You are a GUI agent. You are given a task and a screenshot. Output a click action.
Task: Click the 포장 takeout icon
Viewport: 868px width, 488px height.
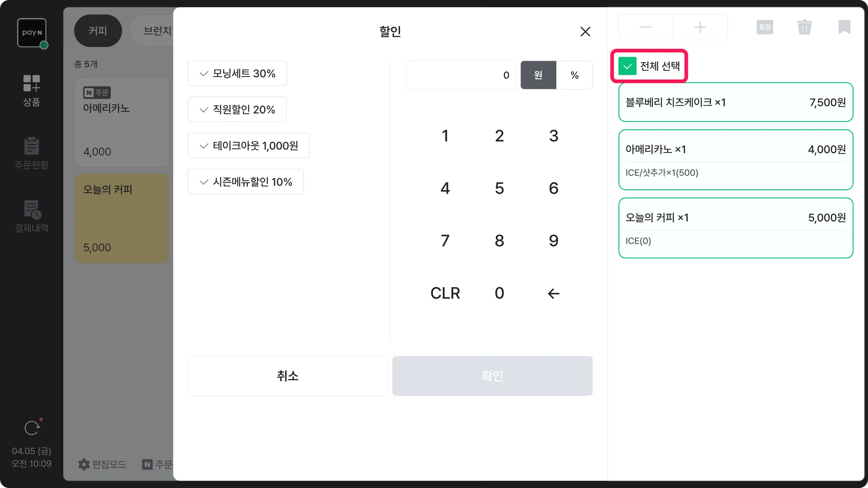pyautogui.click(x=765, y=28)
